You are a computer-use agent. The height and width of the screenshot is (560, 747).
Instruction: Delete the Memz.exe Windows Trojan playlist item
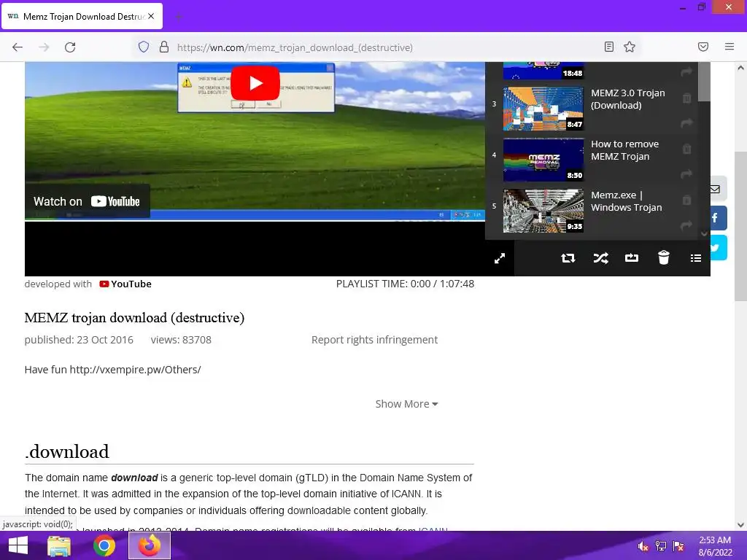[x=686, y=200]
